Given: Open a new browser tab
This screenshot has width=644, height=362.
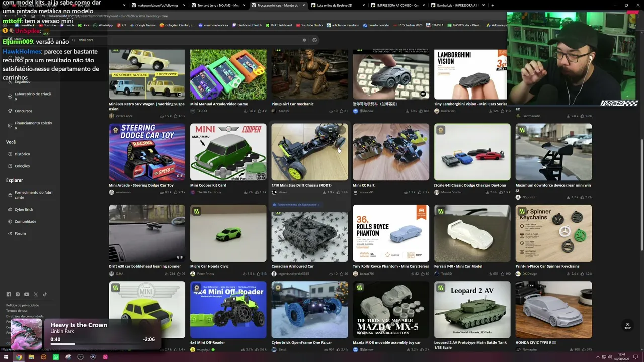Looking at the screenshot, I should [x=492, y=5].
